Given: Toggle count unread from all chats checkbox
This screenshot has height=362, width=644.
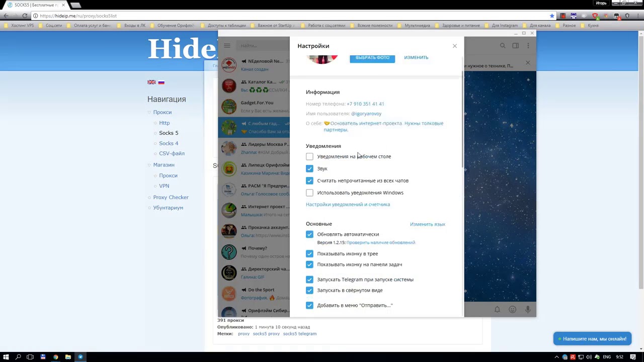Looking at the screenshot, I should 309,180.
